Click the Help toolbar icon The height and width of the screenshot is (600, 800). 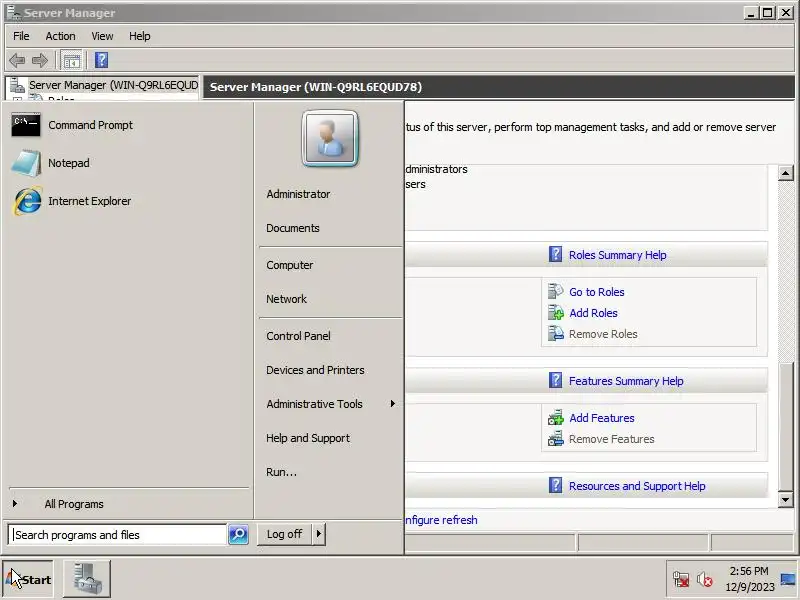click(102, 60)
